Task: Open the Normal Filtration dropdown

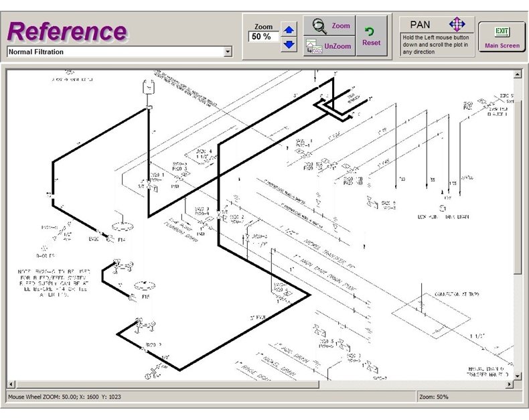Action: point(228,52)
